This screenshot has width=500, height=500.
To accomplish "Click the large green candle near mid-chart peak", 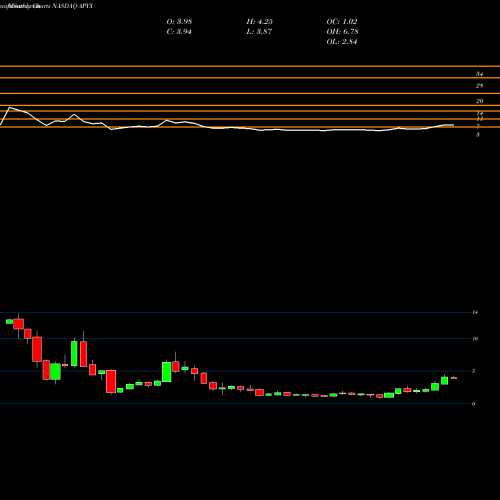I will click(x=167, y=372).
